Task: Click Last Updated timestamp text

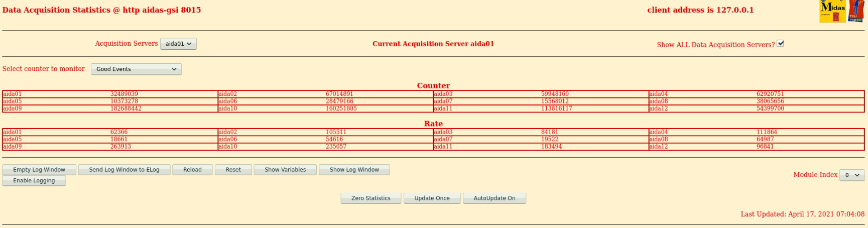Action: tap(803, 214)
